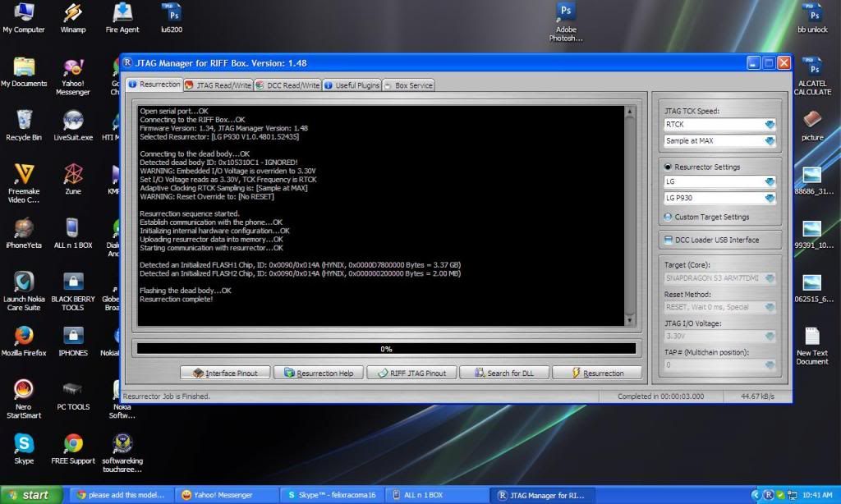Launch Adobe Photoshop desktop shortcut
This screenshot has height=504, width=841.
pos(566,22)
